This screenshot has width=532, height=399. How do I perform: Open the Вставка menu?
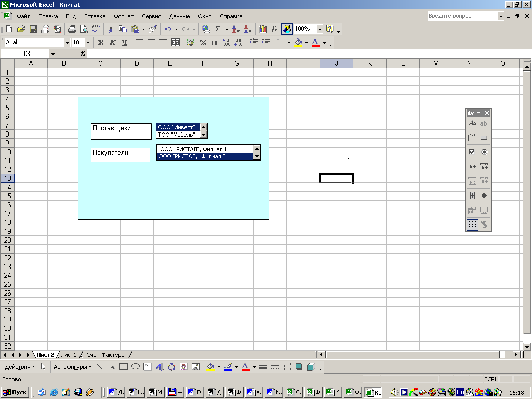click(x=95, y=16)
